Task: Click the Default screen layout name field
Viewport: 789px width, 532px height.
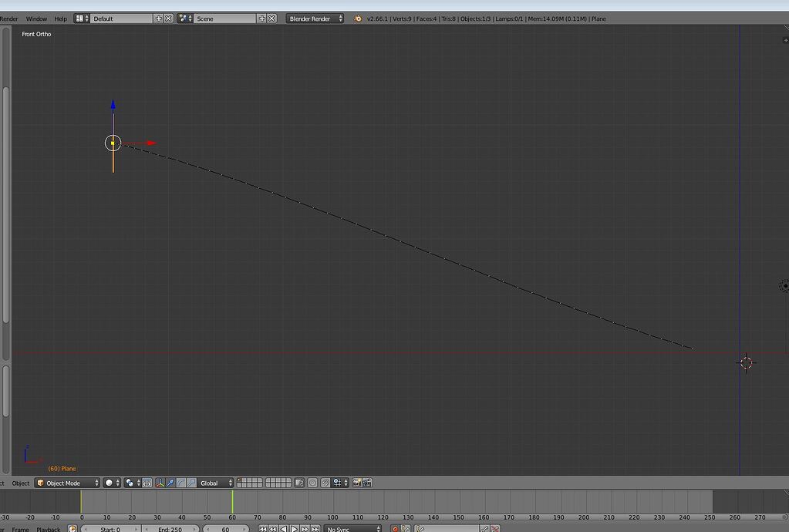Action: [x=121, y=19]
